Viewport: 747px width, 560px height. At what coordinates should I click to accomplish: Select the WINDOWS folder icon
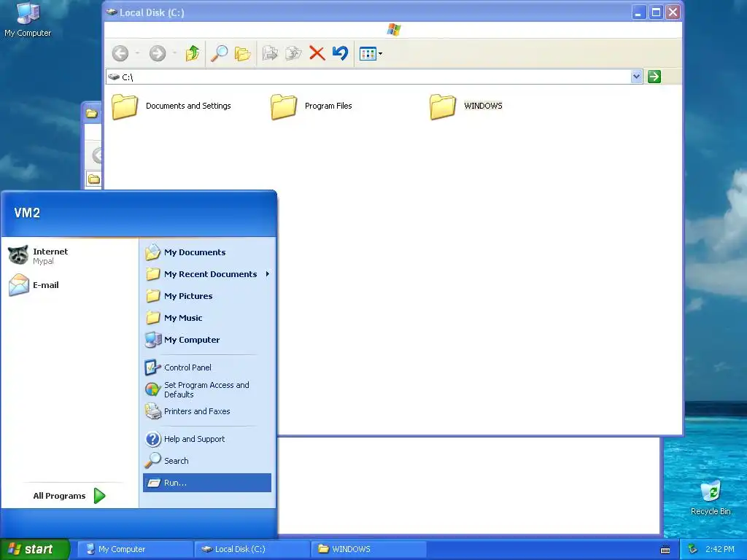[x=443, y=106]
